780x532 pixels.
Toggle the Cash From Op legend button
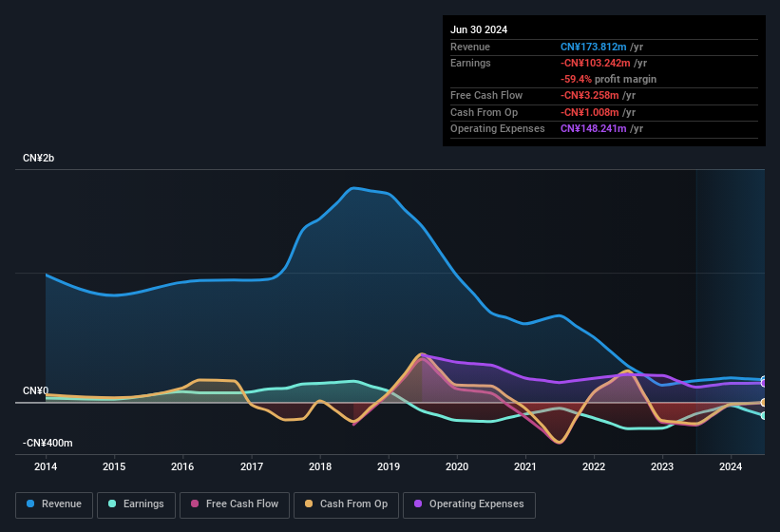coord(346,504)
